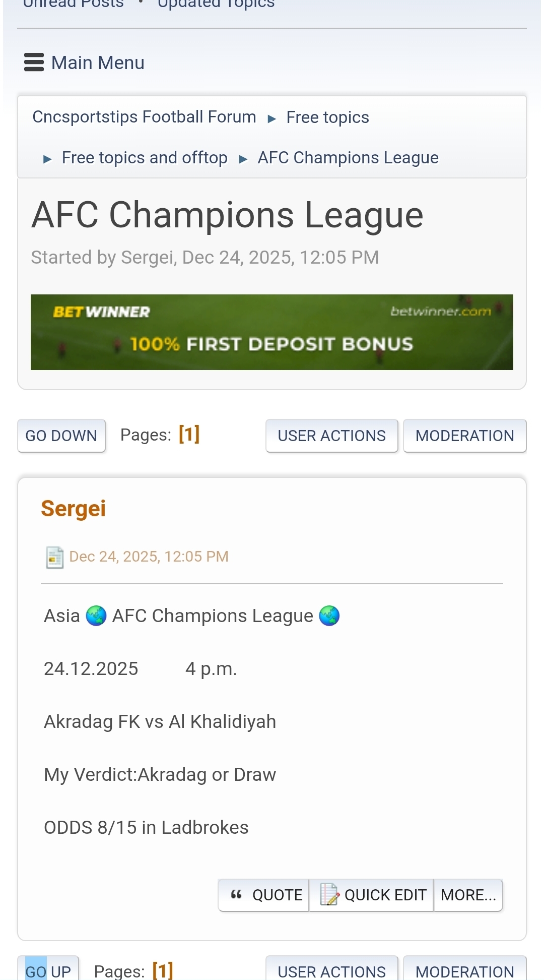This screenshot has width=544, height=980.
Task: Open the Updated Topics menu item
Action: coord(216,4)
